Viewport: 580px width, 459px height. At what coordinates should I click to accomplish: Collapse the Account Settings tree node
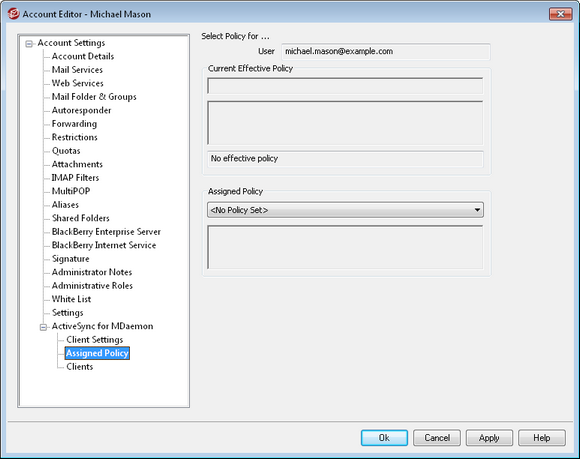(29, 44)
